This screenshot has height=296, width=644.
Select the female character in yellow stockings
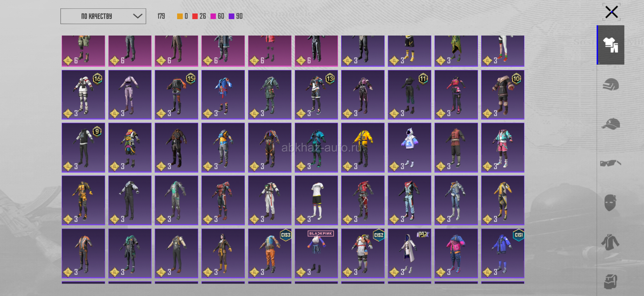coord(223,253)
